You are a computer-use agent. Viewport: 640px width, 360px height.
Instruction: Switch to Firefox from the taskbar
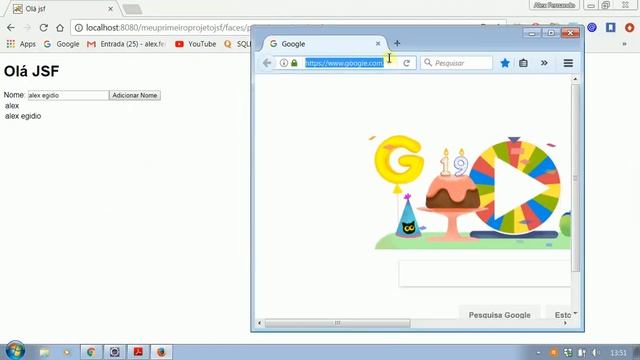(161, 352)
